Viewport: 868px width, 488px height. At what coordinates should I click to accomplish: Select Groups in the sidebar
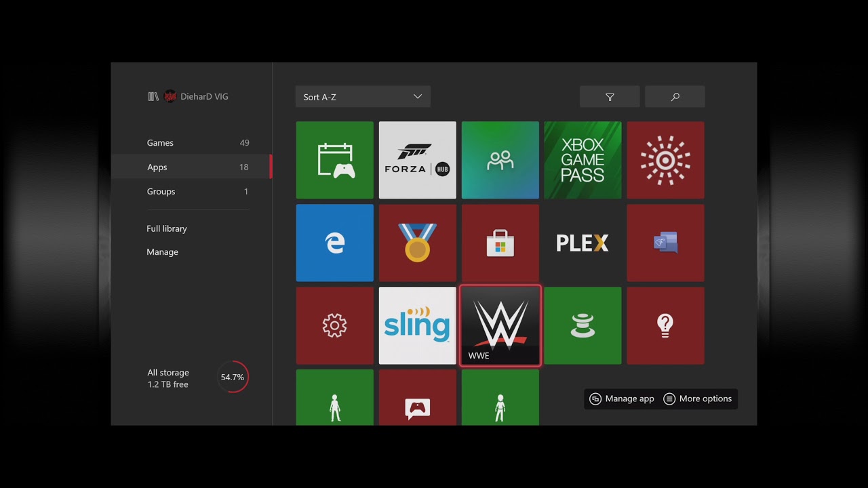(x=191, y=192)
